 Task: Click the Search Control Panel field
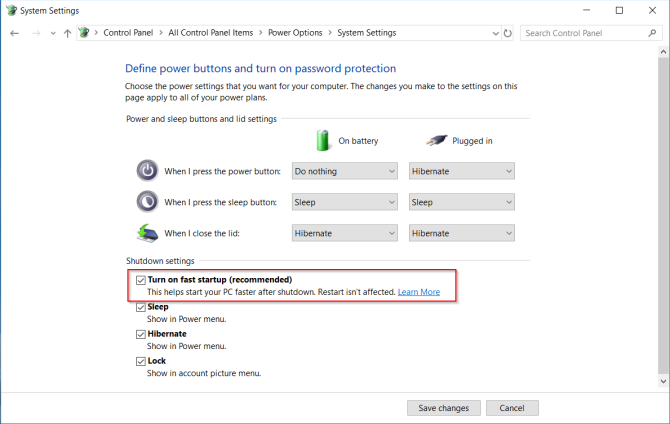point(583,33)
